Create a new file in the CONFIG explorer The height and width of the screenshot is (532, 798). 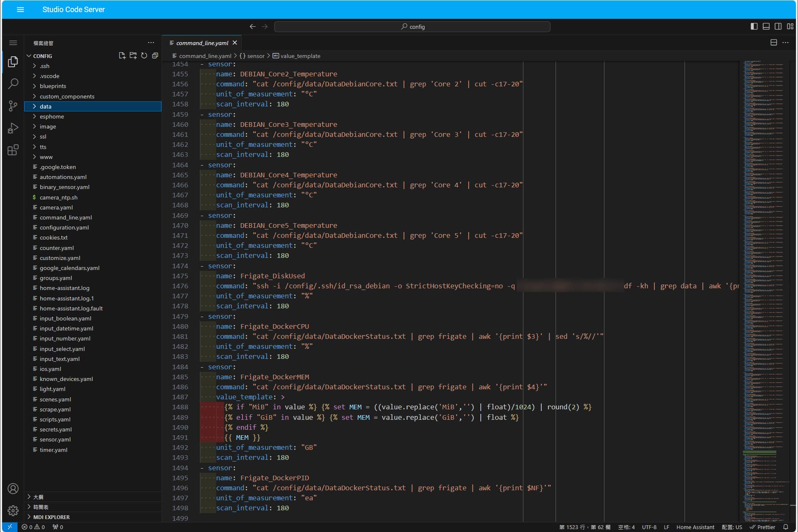(x=122, y=55)
